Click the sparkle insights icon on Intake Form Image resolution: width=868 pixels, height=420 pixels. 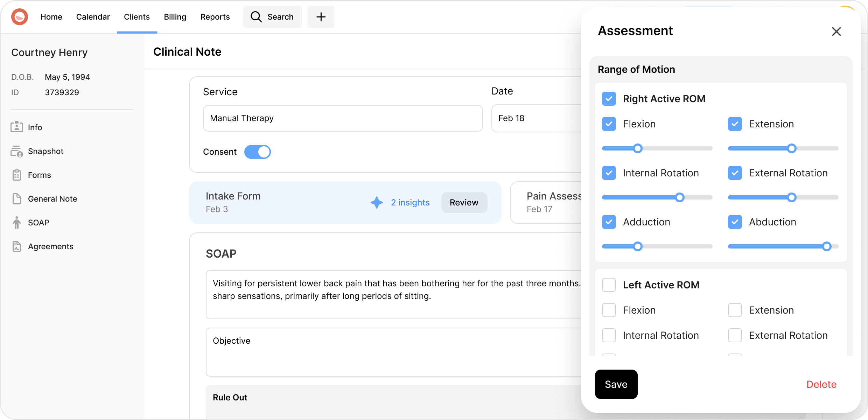tap(377, 202)
